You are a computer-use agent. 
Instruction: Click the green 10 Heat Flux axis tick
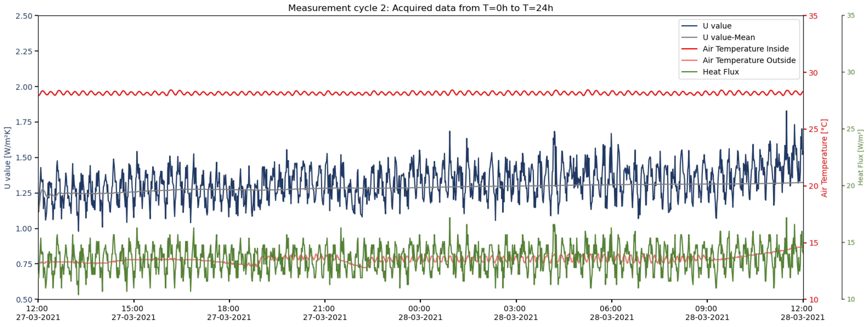click(851, 299)
